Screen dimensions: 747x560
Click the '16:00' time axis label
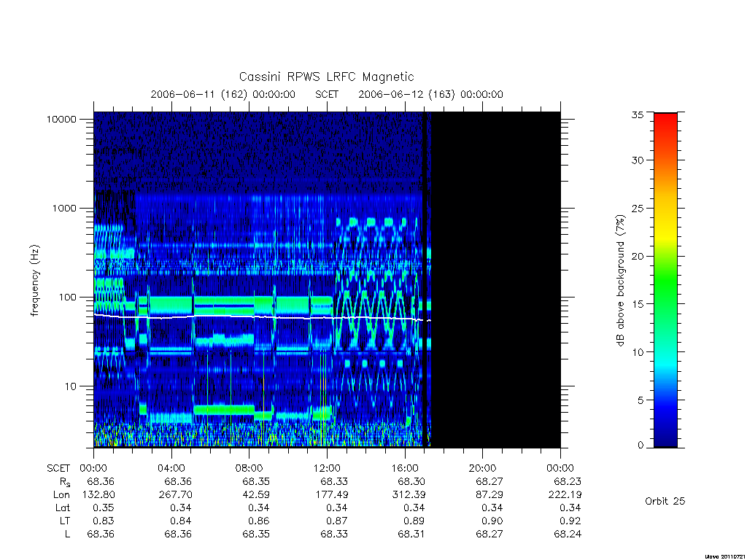pos(405,468)
